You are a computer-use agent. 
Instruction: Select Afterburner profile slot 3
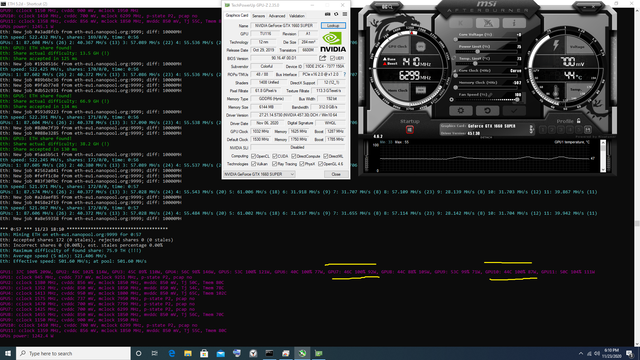560,129
